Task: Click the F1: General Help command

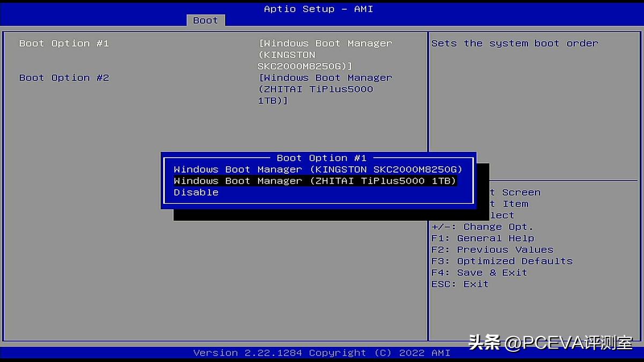Action: (482, 238)
